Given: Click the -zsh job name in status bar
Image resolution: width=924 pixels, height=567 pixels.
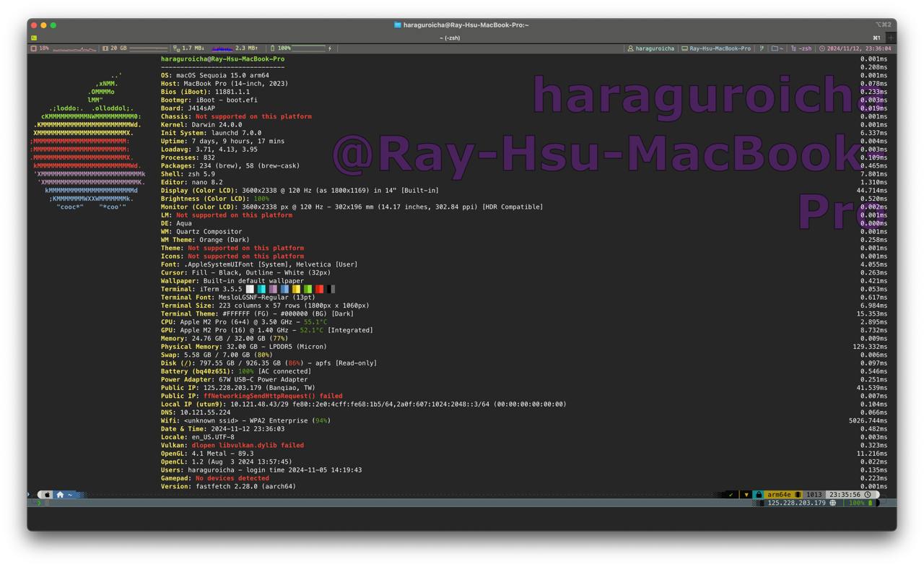Looking at the screenshot, I should pyautogui.click(x=805, y=48).
